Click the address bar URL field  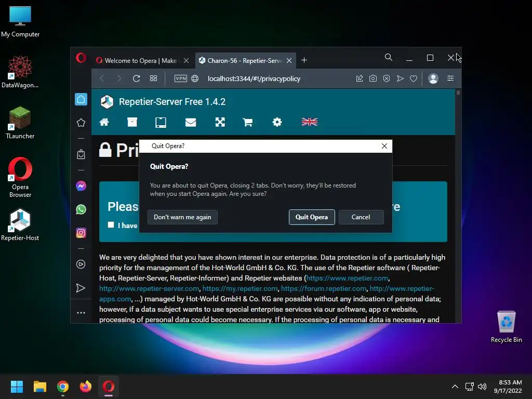[x=254, y=78]
